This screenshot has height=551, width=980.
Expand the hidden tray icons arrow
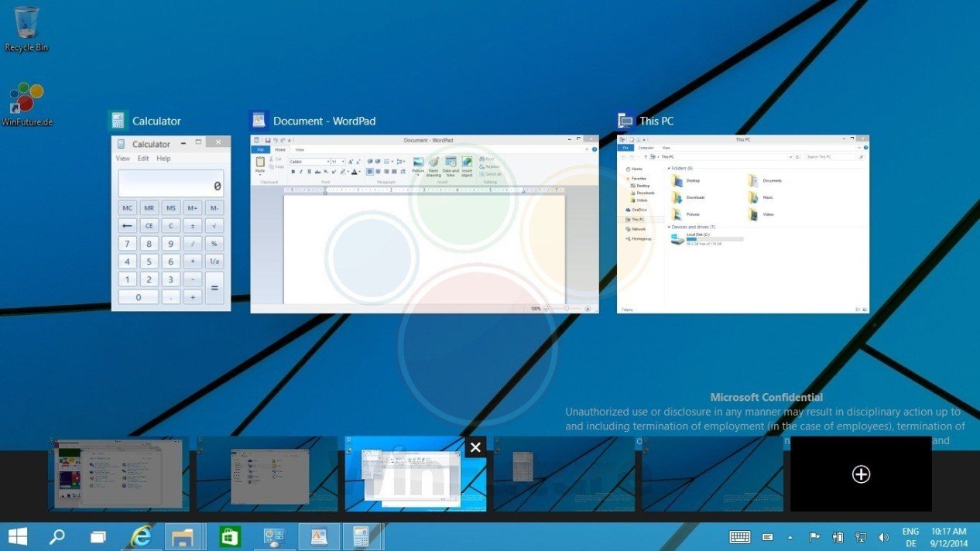coord(790,537)
